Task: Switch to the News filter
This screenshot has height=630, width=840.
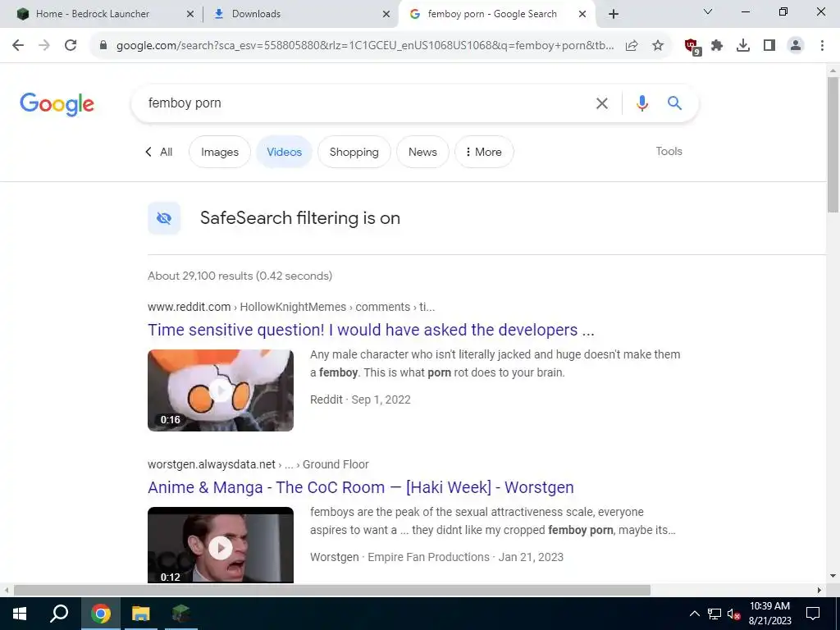Action: point(422,152)
